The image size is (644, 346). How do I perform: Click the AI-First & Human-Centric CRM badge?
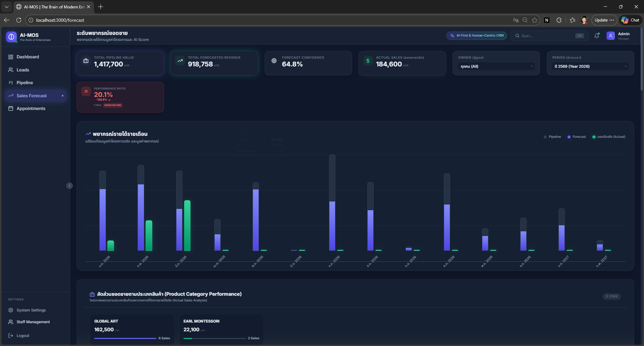coord(477,36)
